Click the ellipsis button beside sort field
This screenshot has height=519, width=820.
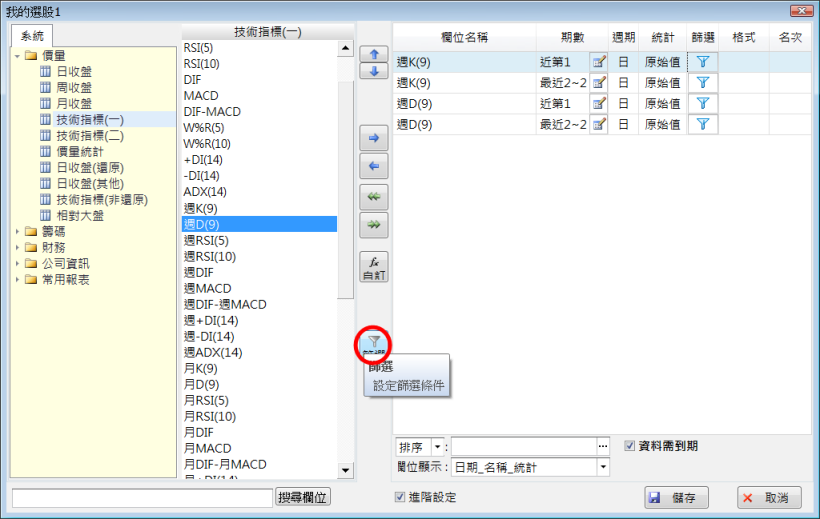pyautogui.click(x=603, y=446)
